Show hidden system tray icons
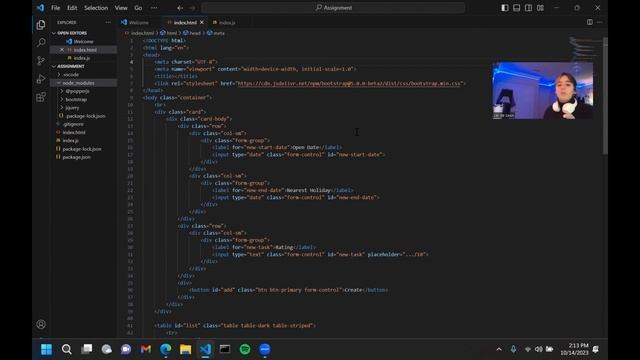 click(x=499, y=349)
